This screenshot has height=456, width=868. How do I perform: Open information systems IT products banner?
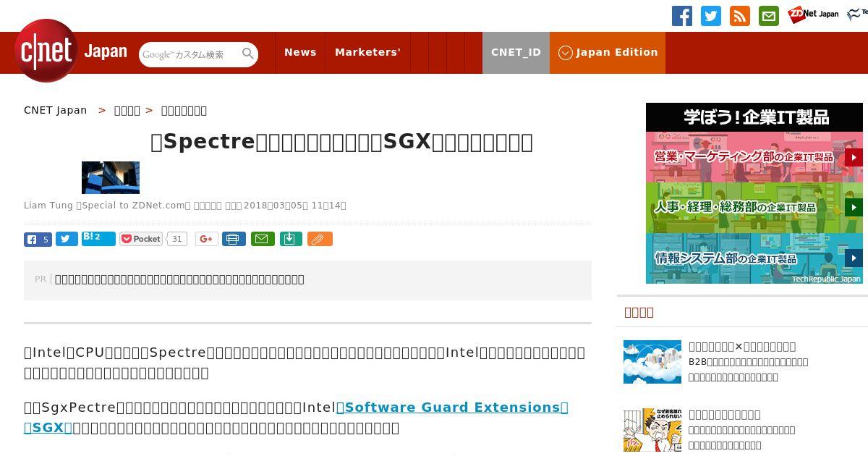(x=754, y=258)
